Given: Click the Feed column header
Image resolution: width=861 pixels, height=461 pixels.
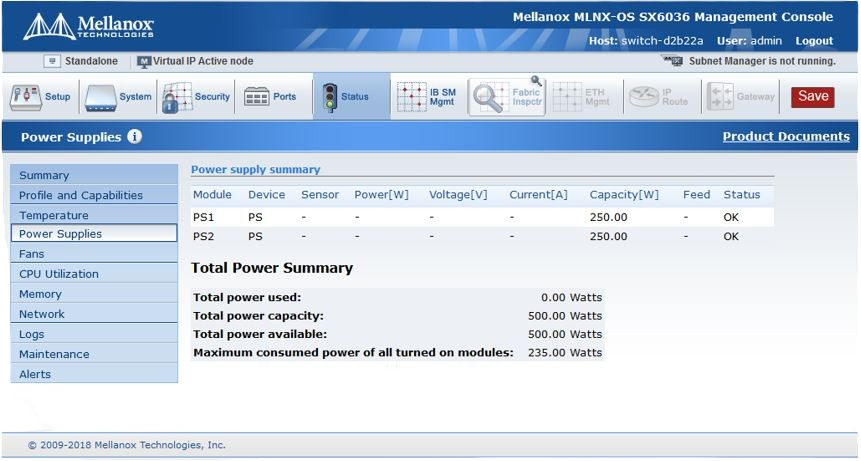Looking at the screenshot, I should coord(696,195).
